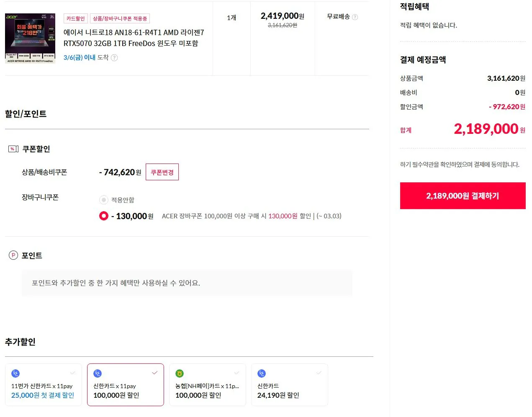Click the Acer laptop product thumbnail image

[x=30, y=38]
